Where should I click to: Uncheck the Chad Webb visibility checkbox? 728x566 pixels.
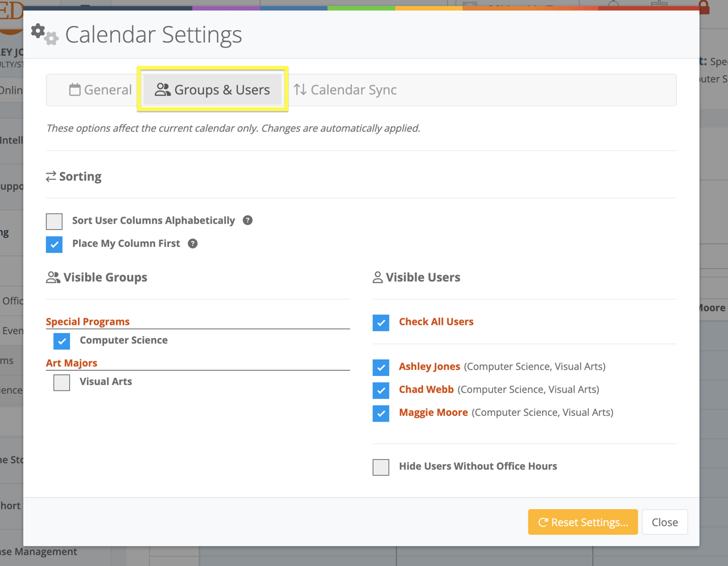pyautogui.click(x=380, y=390)
